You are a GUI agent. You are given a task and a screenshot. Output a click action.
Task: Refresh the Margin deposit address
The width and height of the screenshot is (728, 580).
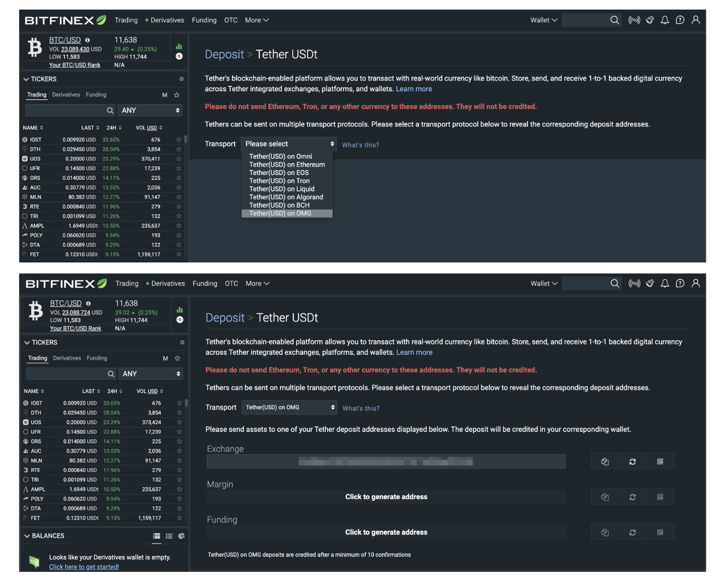click(x=633, y=497)
